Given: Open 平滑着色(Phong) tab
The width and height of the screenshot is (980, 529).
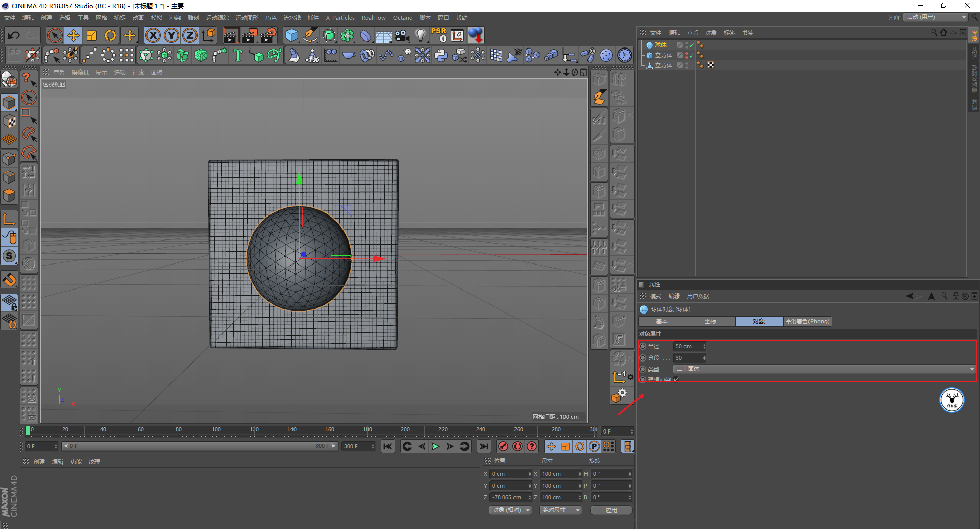Looking at the screenshot, I should click(807, 321).
